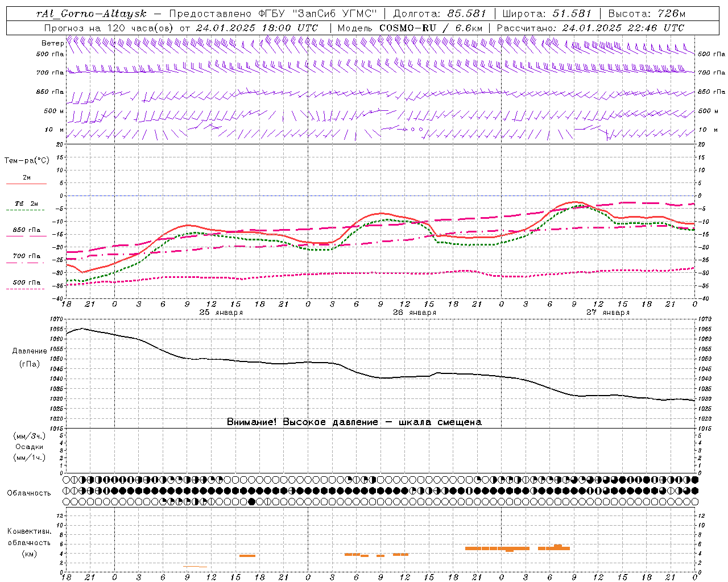Select the Прогноз на 120 часа(ов) text
Screen dimensions: 728x582
(x=109, y=28)
